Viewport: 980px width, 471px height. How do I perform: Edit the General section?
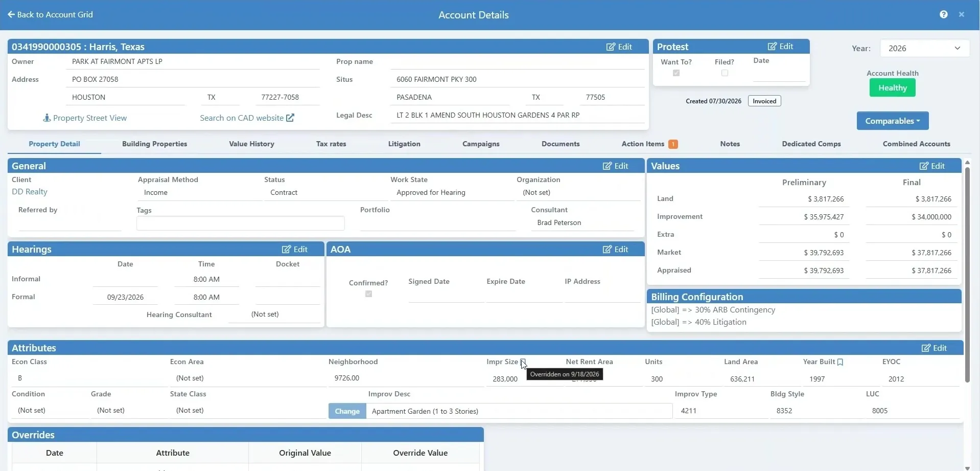coord(615,166)
